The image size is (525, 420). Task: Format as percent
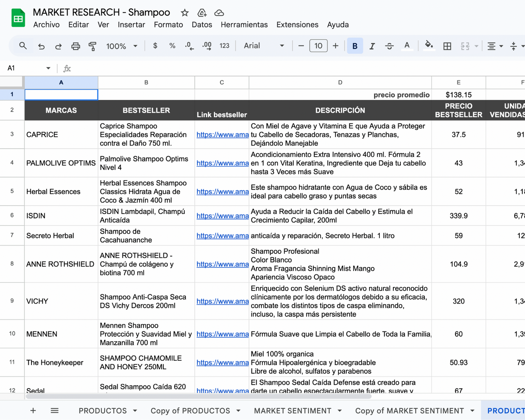coord(172,46)
